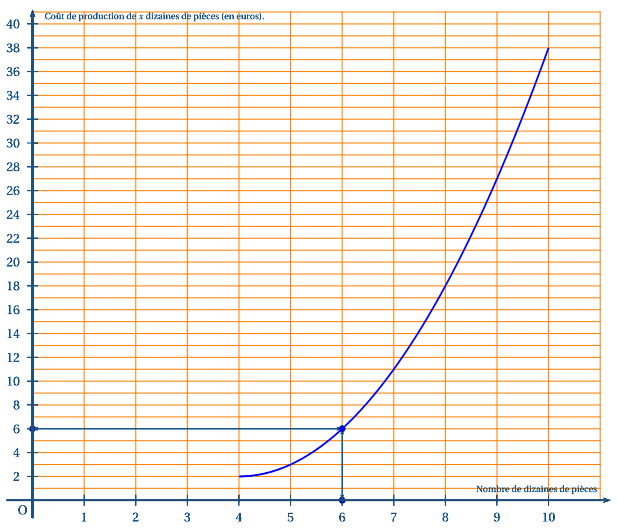617x528 pixels.
Task: Select the marked point on the y-axis at 6
Action: 33,429
